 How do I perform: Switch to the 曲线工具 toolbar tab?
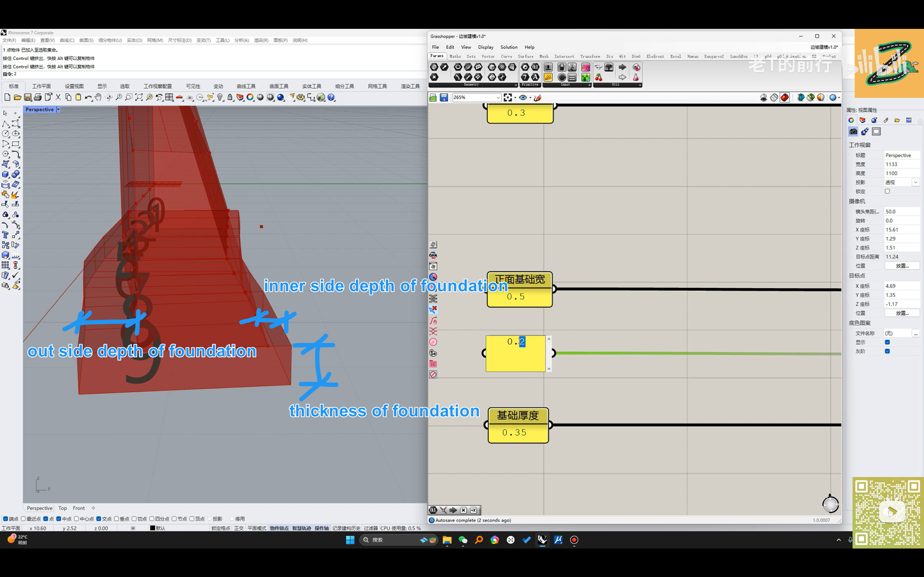pos(246,86)
